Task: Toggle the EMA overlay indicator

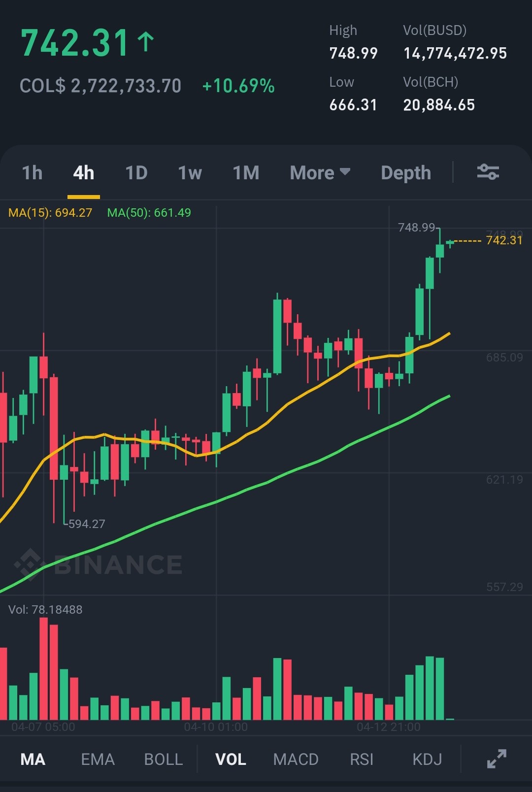Action: (98, 759)
